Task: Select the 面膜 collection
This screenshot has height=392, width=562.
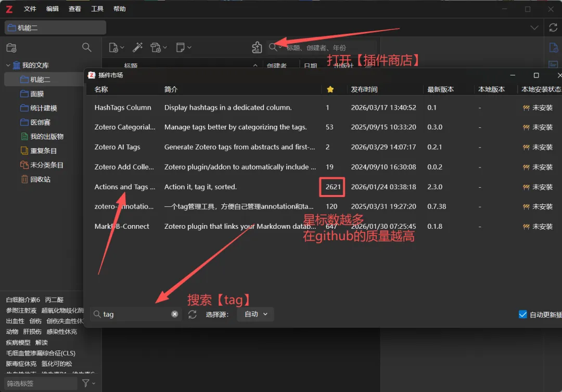Action: click(x=37, y=94)
